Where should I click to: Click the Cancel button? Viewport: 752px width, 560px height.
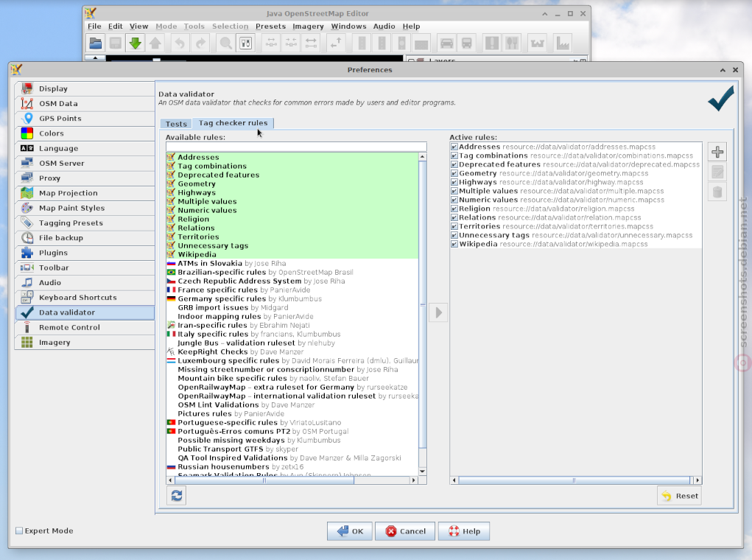click(x=405, y=531)
